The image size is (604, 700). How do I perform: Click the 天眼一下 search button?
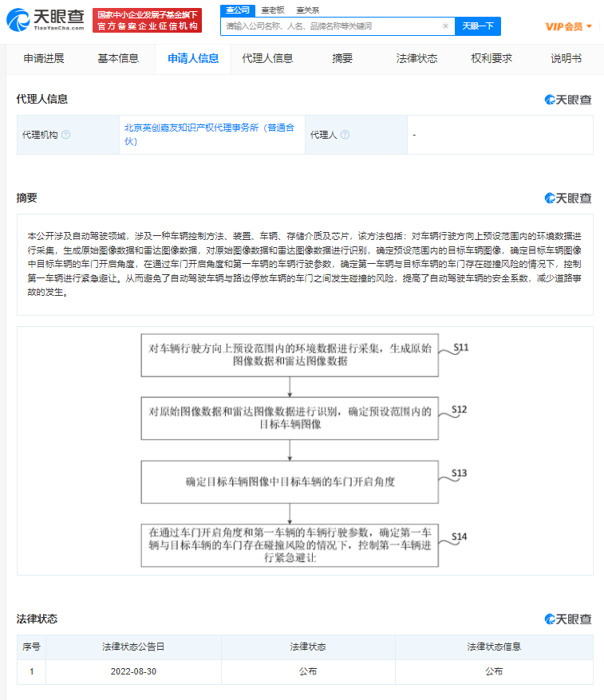pos(478,26)
